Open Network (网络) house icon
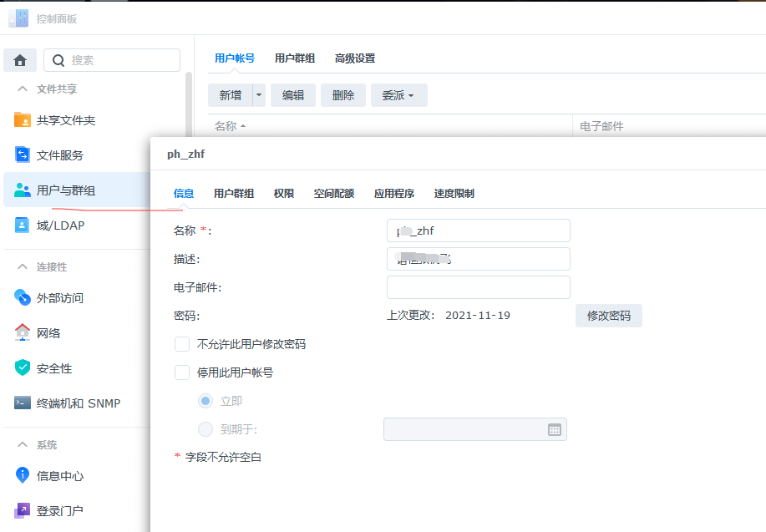Screen dimensions: 766x532 tap(23, 333)
